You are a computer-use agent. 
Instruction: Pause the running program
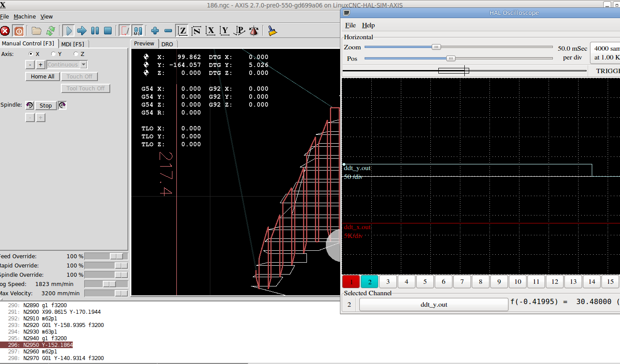pos(95,31)
